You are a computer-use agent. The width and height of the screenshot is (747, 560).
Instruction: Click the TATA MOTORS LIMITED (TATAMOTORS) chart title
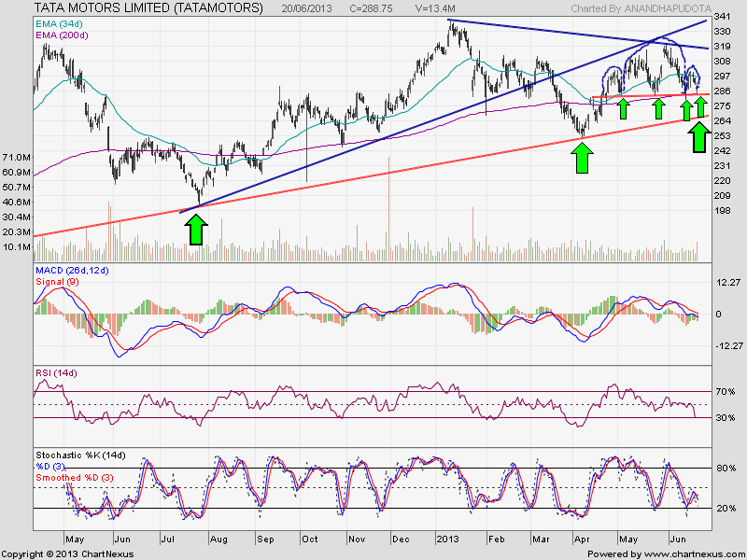[148, 7]
